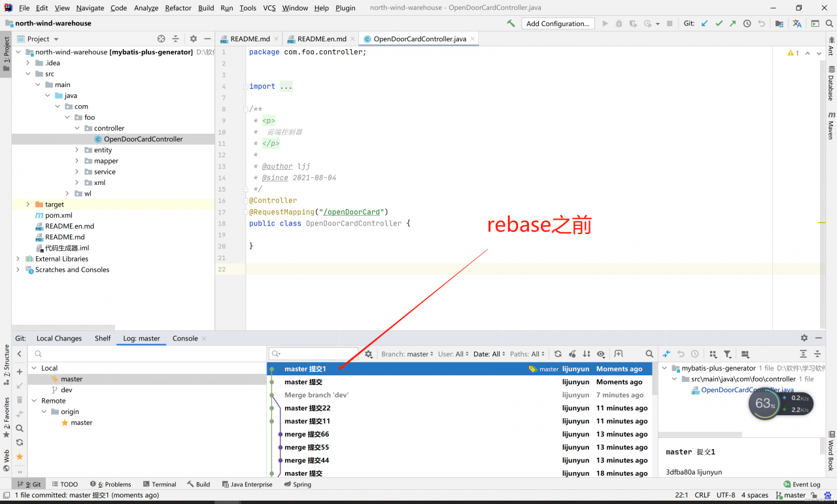Click Locate file target icon in Project panel

(162, 39)
